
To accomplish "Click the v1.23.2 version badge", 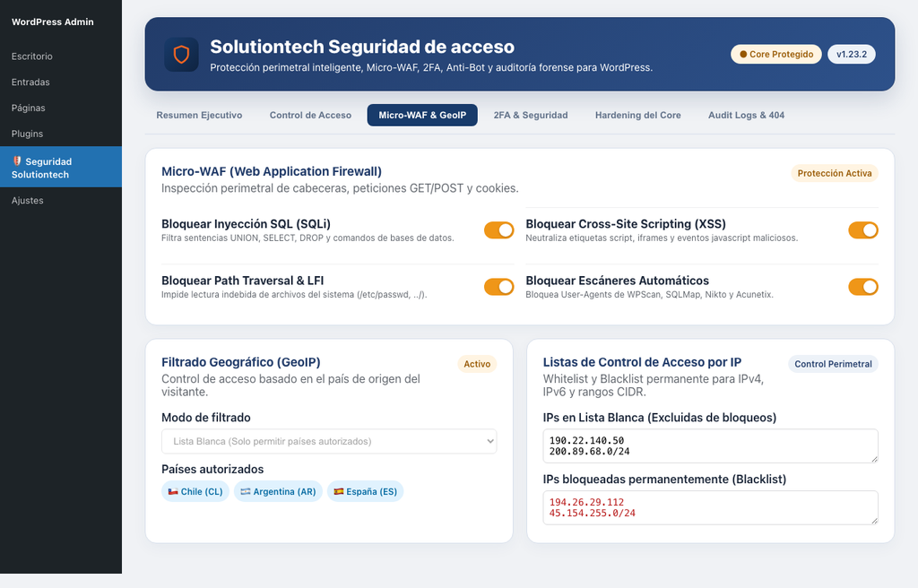I will coord(852,54).
